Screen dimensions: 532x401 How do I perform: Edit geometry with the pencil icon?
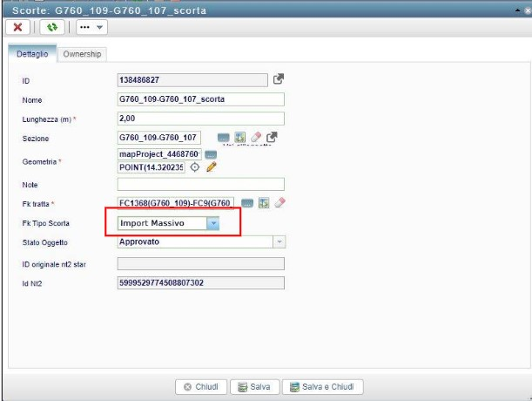click(211, 167)
